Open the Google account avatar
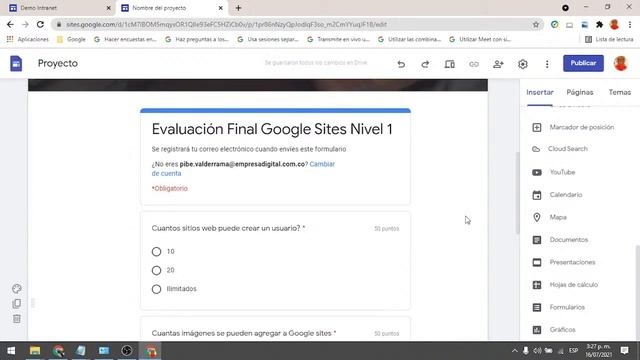Image resolution: width=640 pixels, height=360 pixels. 620,63
